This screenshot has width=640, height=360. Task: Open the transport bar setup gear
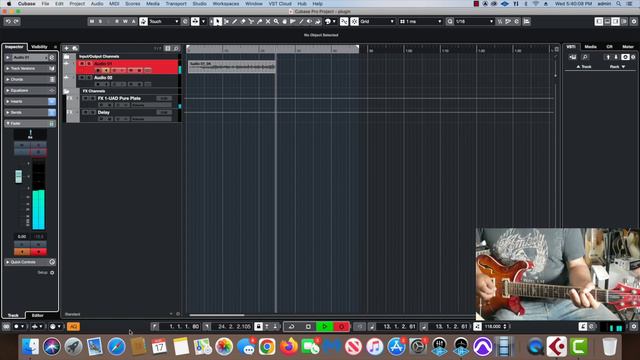coord(634,327)
